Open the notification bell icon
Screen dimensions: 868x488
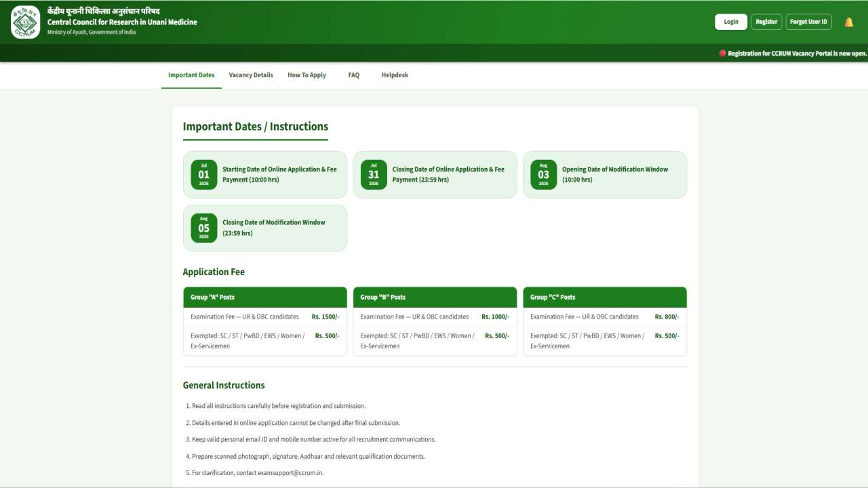point(848,22)
